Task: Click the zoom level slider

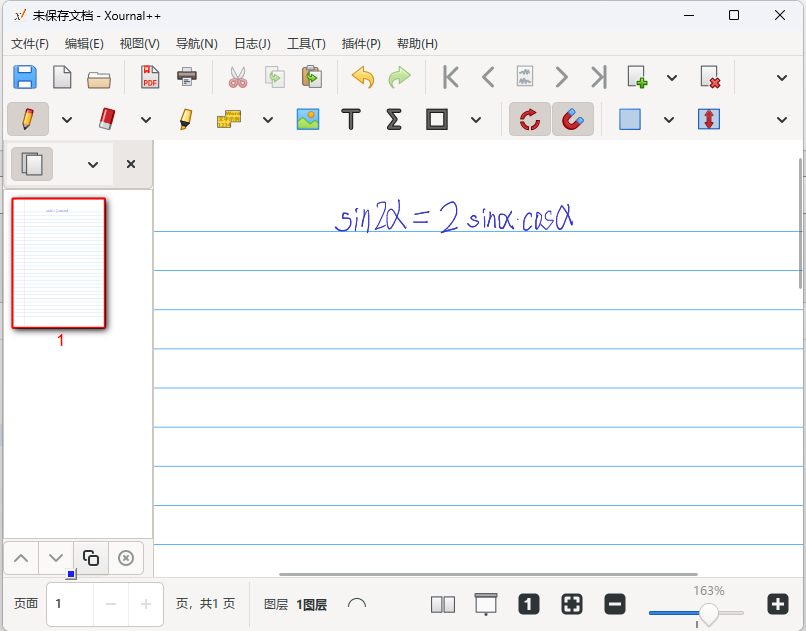Action: pyautogui.click(x=708, y=613)
